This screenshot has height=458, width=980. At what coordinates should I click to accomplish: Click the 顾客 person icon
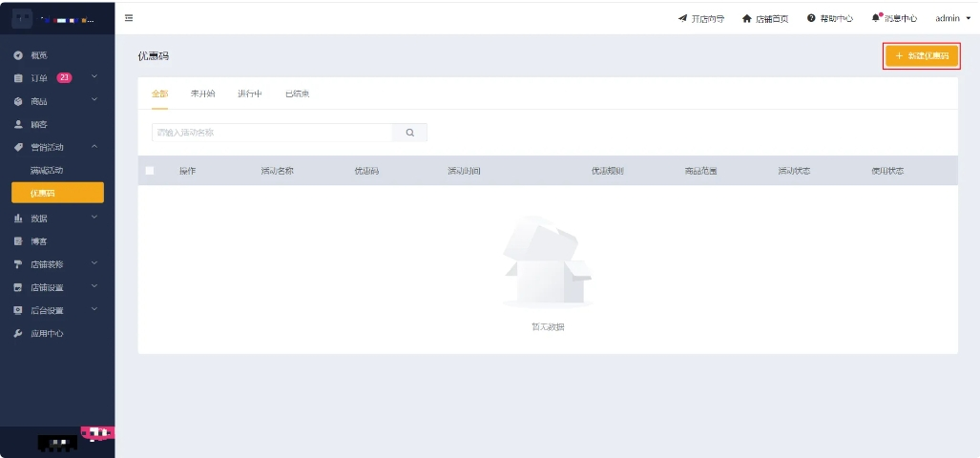[x=19, y=124]
